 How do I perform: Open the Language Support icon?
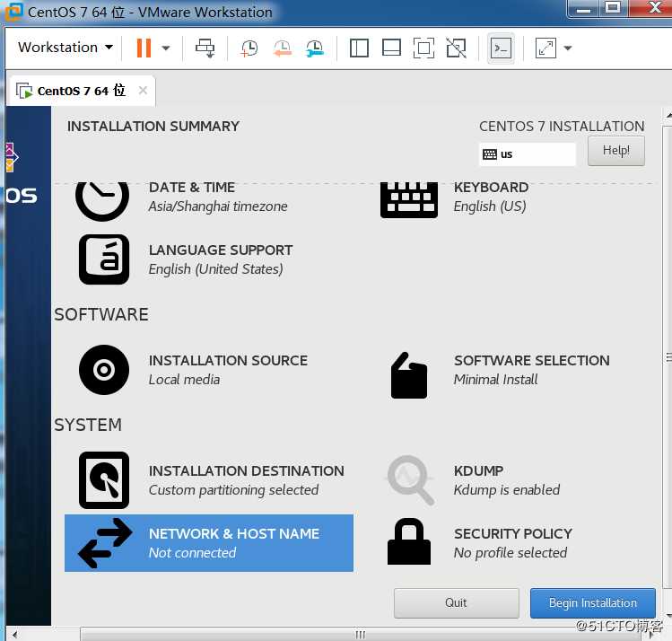point(104,259)
